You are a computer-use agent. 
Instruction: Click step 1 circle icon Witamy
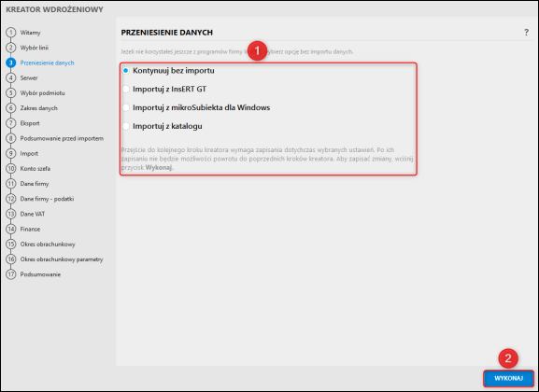[11, 33]
